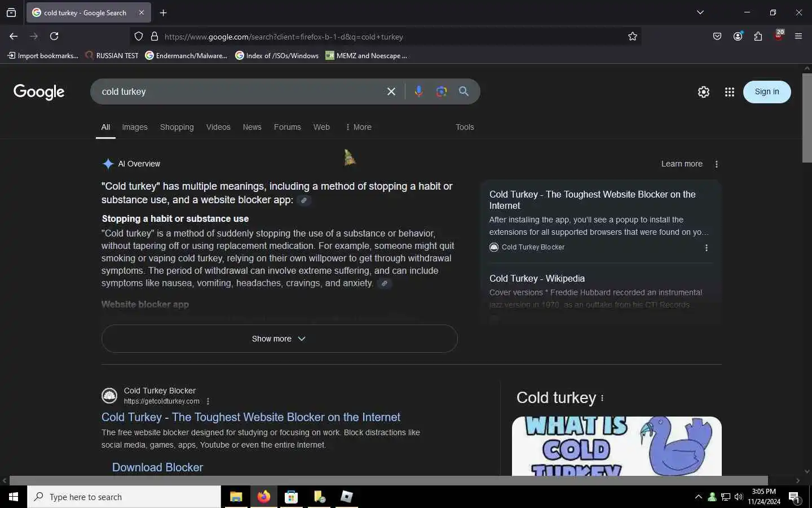The width and height of the screenshot is (812, 508).
Task: Open the More search filters dropdown
Action: click(359, 127)
